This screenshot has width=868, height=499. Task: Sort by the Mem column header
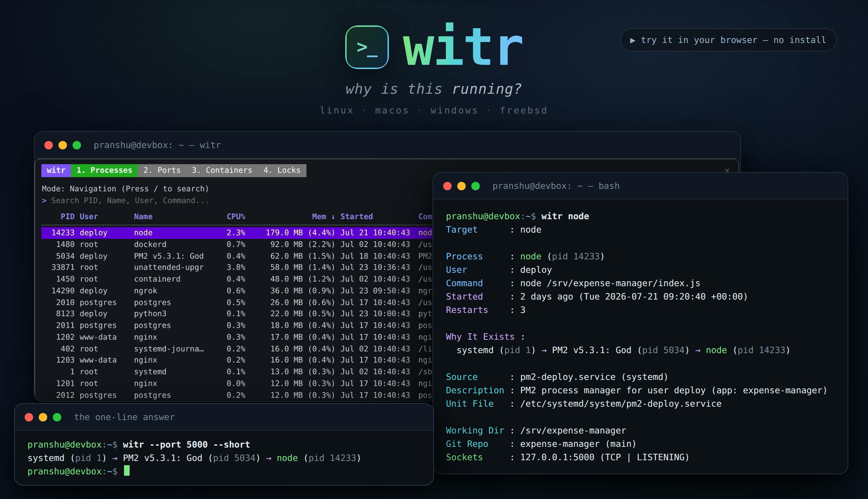[x=323, y=216]
